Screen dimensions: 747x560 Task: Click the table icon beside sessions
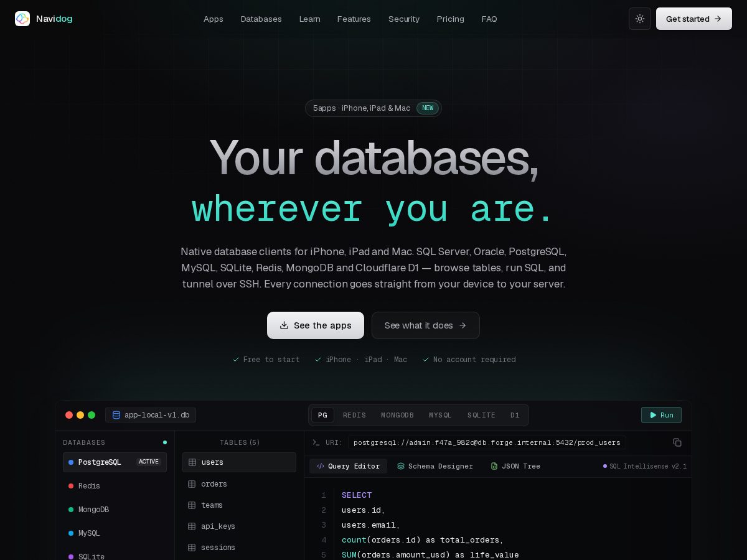[x=192, y=548]
